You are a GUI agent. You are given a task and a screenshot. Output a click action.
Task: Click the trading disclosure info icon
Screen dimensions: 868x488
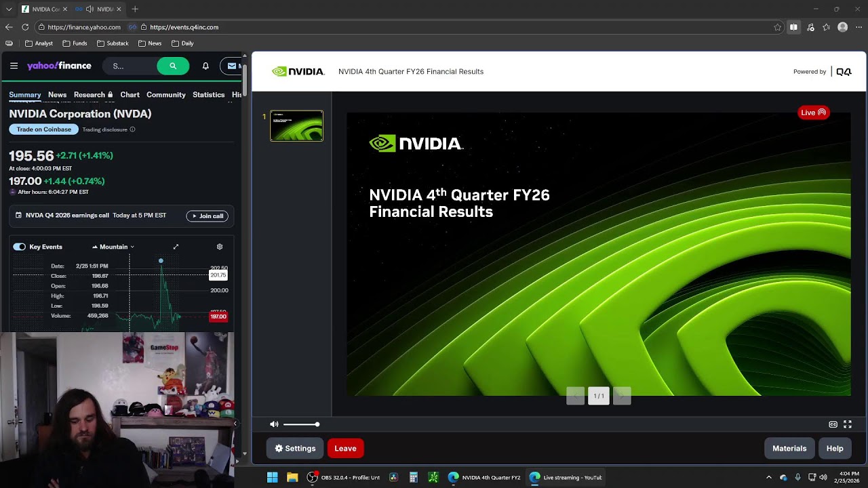132,129
